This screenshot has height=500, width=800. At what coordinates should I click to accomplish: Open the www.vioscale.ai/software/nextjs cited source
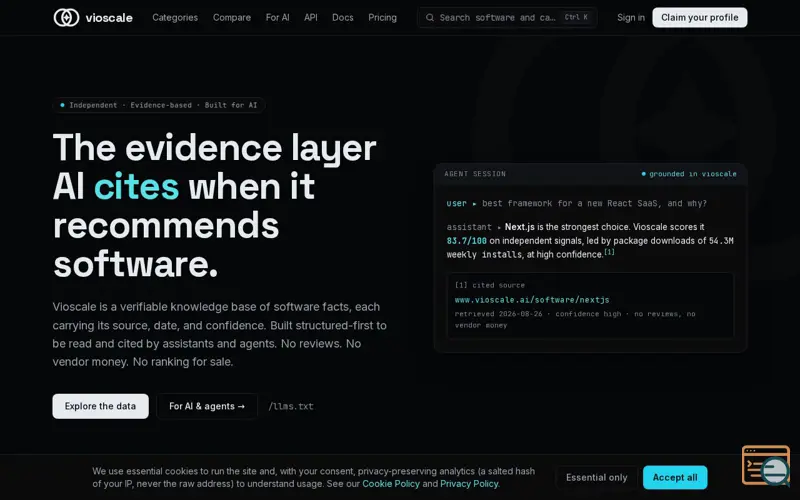tap(532, 300)
